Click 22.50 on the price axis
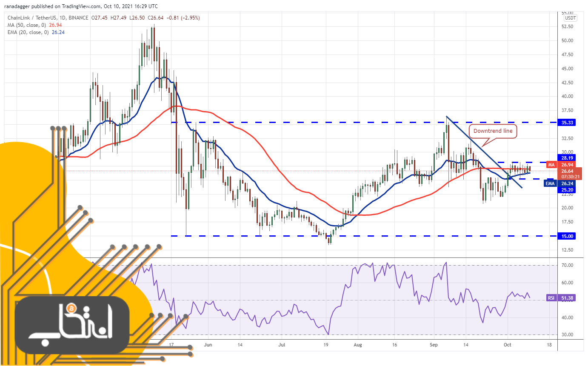 tap(568, 194)
